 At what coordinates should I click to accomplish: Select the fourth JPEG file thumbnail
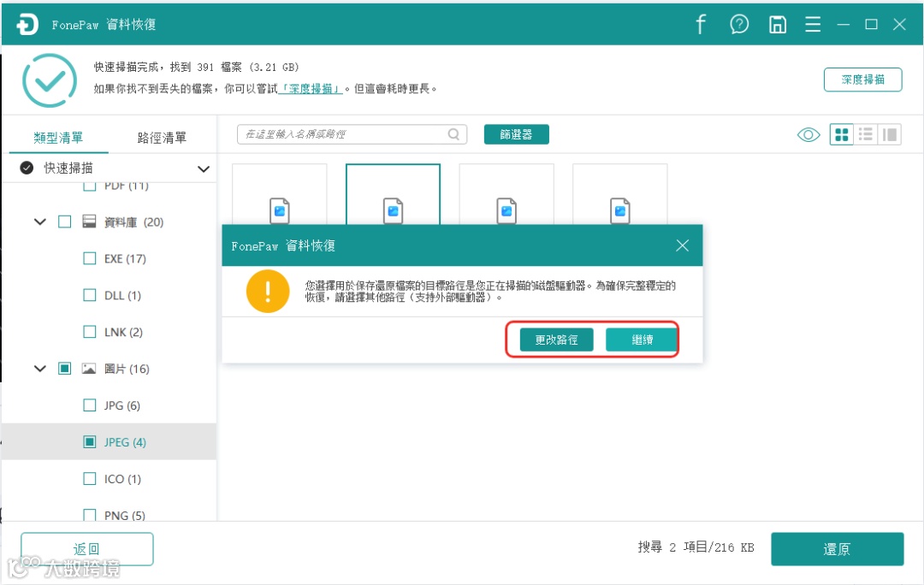(x=620, y=194)
